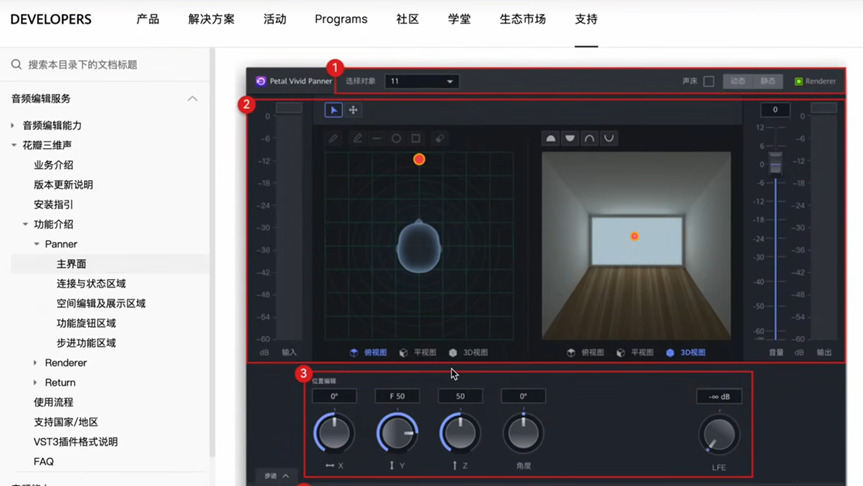
Task: Tick the 声床 checkbox
Action: pos(709,81)
